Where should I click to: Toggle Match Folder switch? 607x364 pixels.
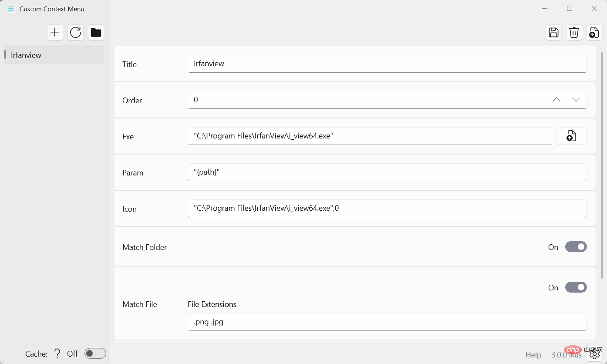click(576, 247)
